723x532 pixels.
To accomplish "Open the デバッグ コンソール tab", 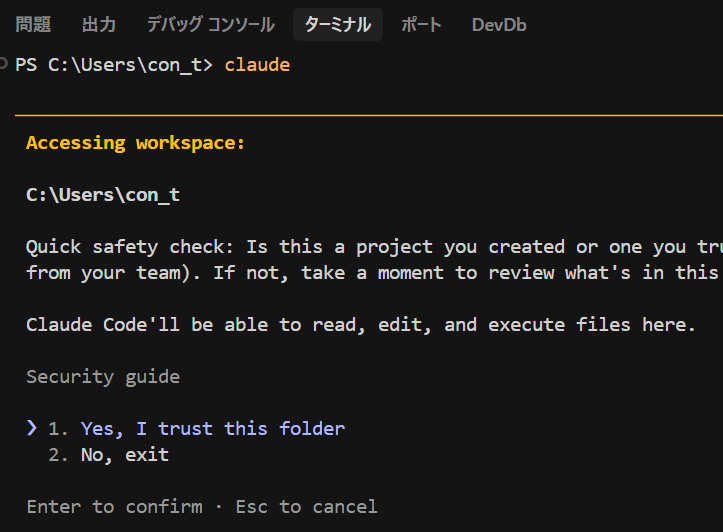I will click(210, 25).
